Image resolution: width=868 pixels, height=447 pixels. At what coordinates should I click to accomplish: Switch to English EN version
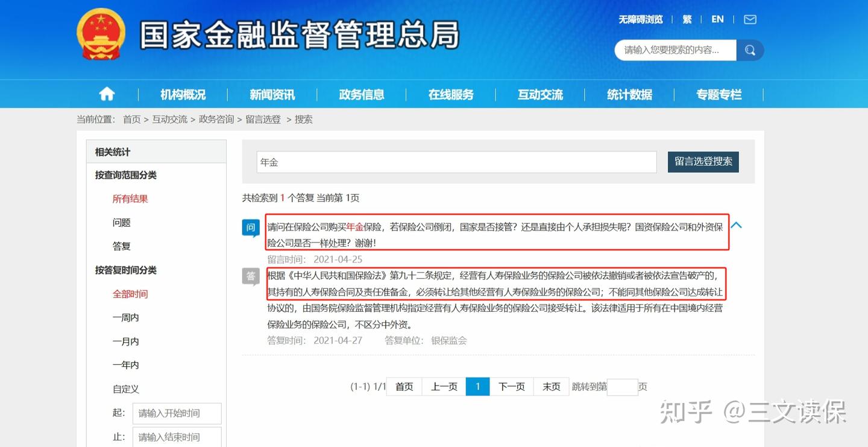tap(717, 19)
